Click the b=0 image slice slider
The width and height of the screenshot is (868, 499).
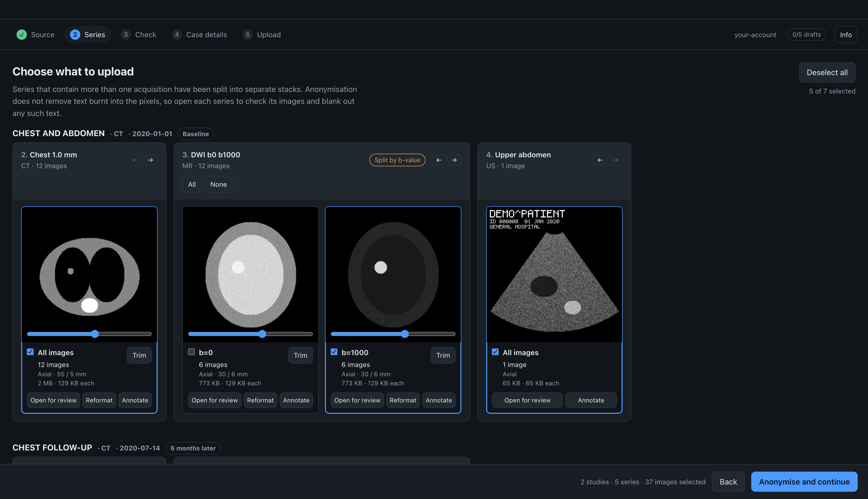click(251, 334)
